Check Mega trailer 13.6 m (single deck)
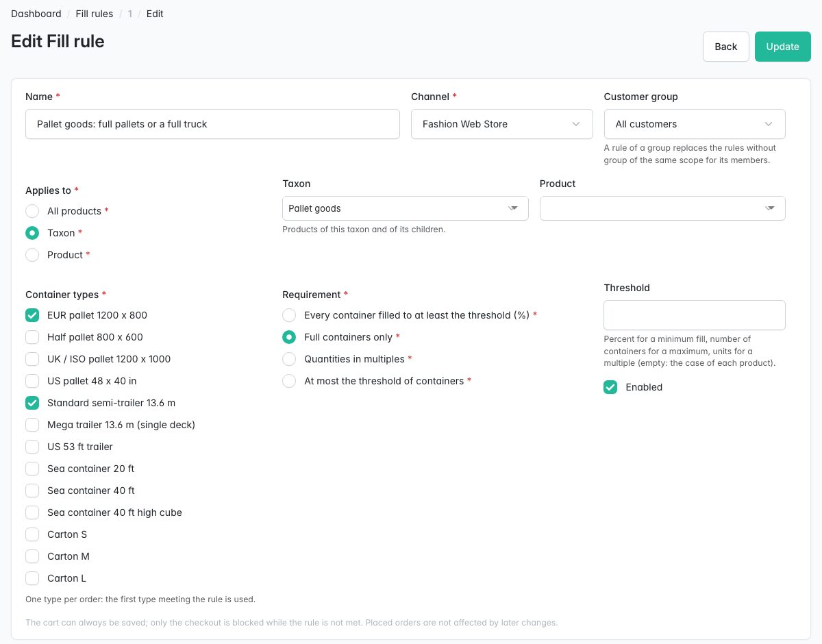Viewport: 822px width, 644px height. pos(32,425)
